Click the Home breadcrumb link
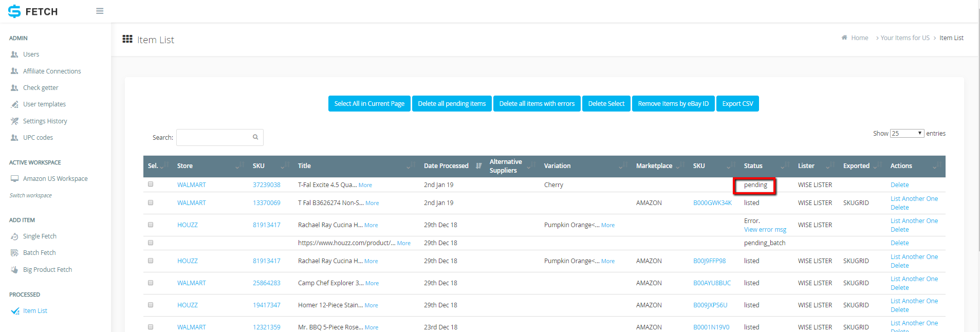 859,38
